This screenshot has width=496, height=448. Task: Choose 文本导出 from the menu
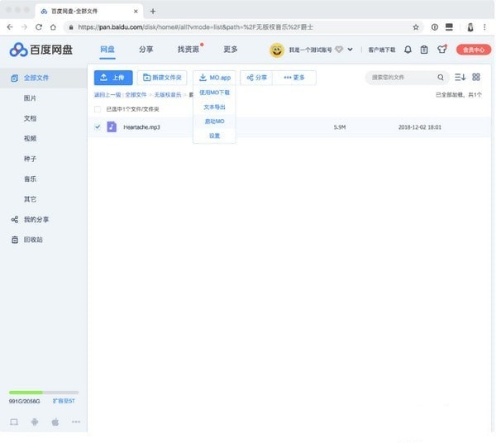(214, 107)
